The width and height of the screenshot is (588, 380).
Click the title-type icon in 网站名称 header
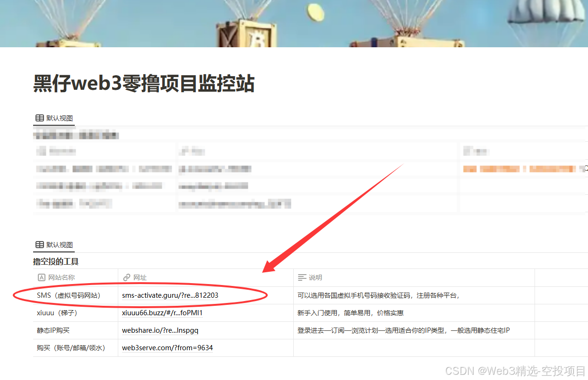[x=41, y=277]
